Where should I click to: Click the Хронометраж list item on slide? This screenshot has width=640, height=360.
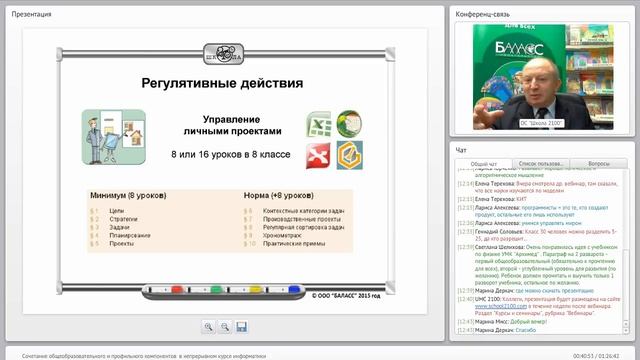[x=282, y=236]
